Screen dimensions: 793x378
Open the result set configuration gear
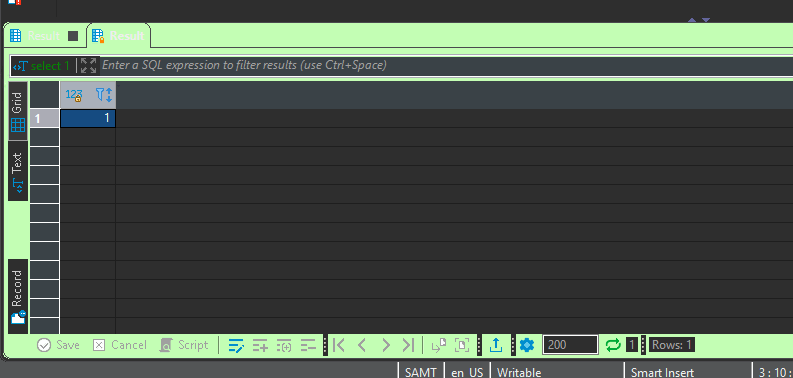pyautogui.click(x=527, y=345)
